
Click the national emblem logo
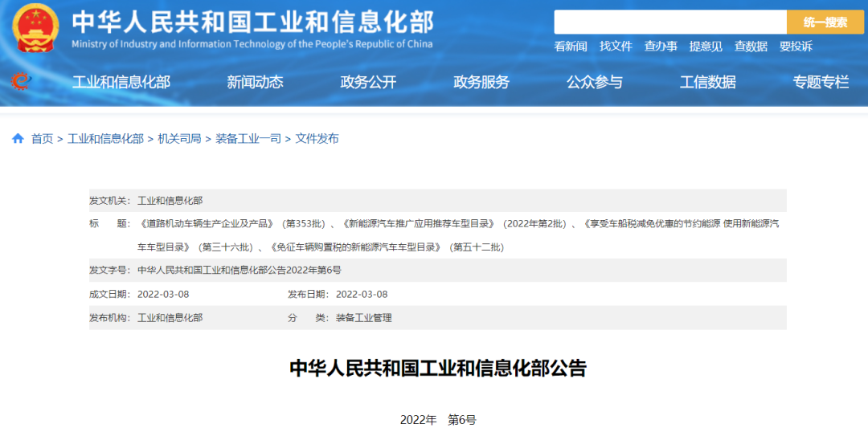point(35,27)
